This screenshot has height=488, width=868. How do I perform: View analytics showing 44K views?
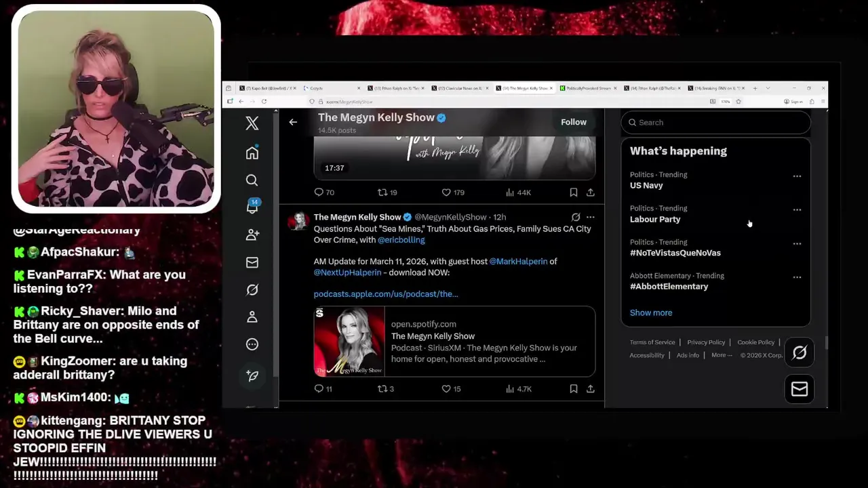tap(518, 192)
